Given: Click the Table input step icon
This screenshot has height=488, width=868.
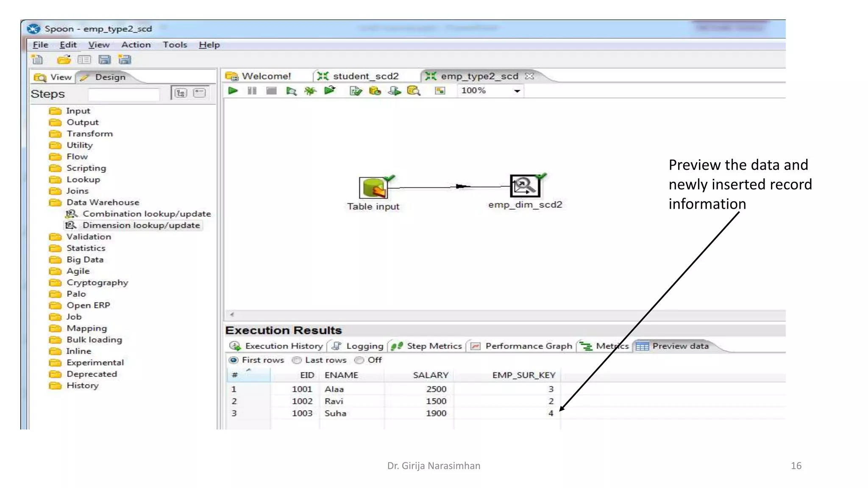Looking at the screenshot, I should [373, 188].
